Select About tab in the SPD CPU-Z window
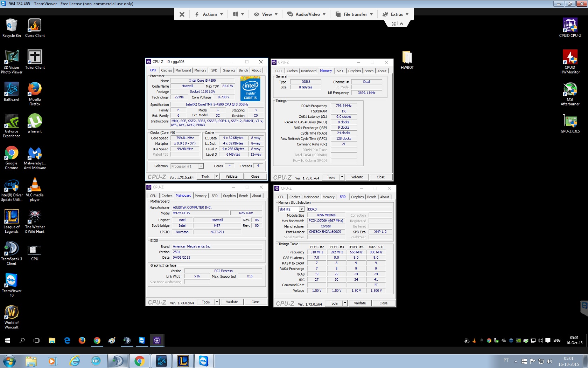This screenshot has width=588, height=368. tap(385, 197)
